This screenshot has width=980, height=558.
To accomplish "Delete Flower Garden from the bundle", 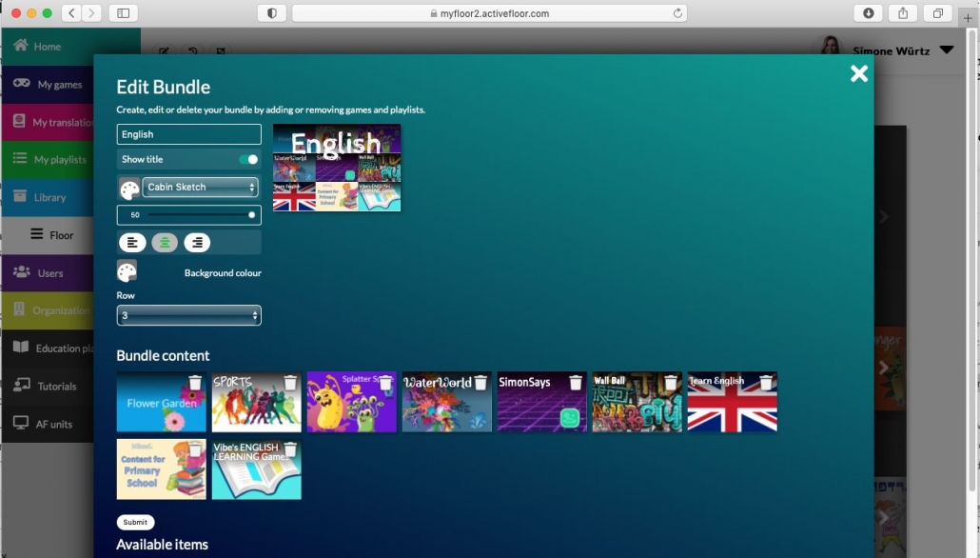I will [x=195, y=383].
